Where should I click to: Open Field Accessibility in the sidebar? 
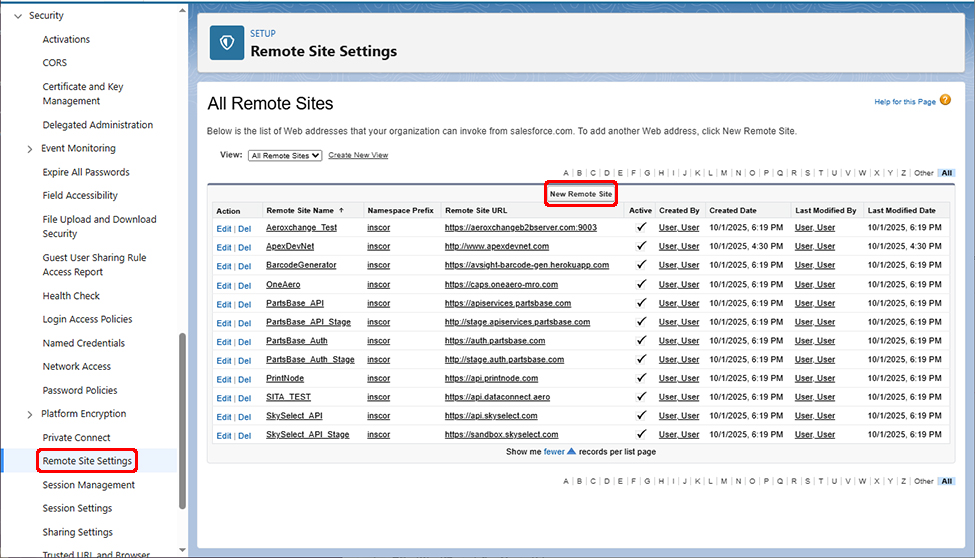(x=80, y=195)
